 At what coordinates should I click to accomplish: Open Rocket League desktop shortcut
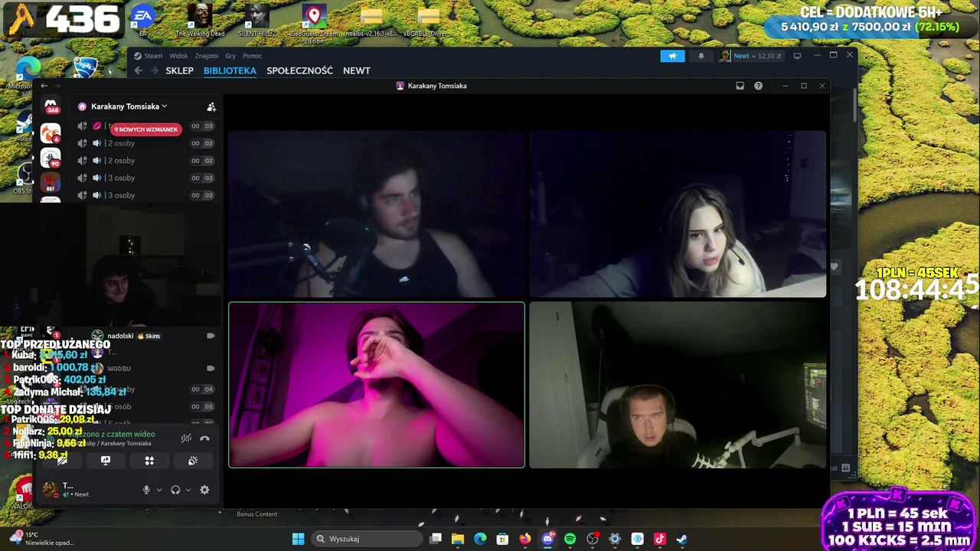pyautogui.click(x=86, y=67)
